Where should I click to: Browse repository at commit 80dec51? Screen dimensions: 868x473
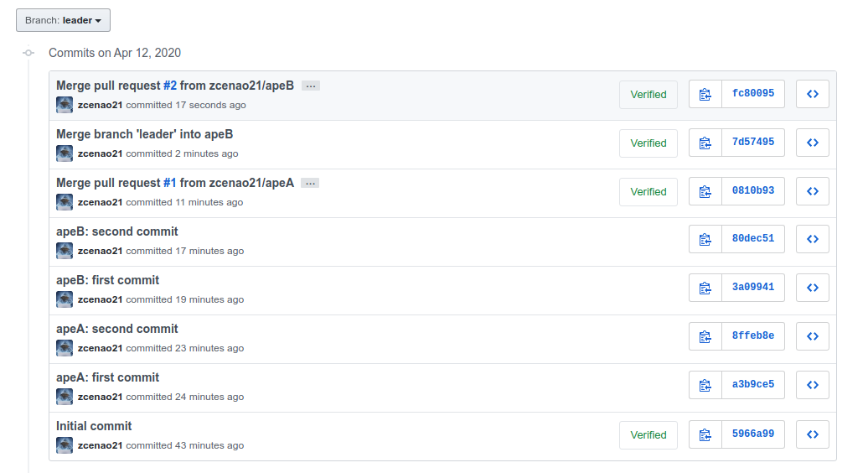[813, 239]
